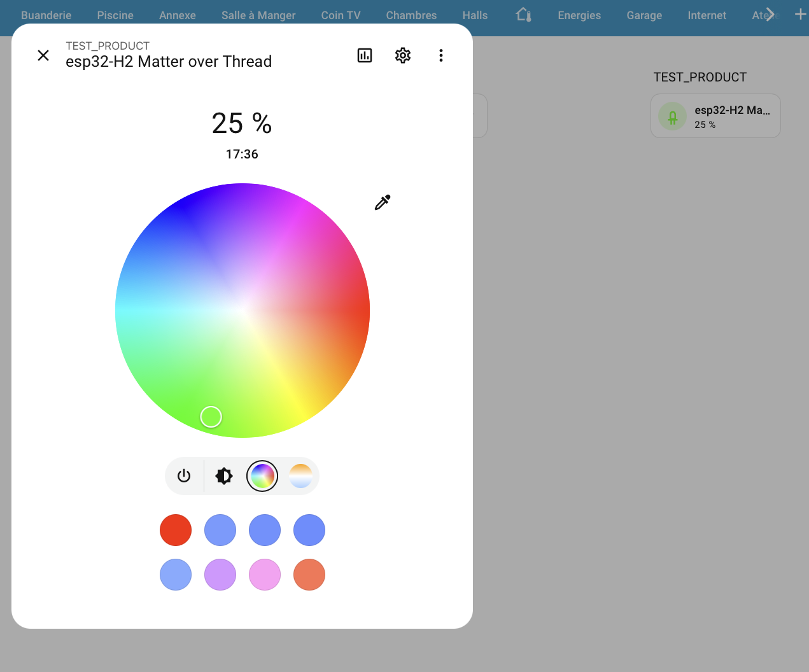The width and height of the screenshot is (809, 672).
Task: Open the device history chart
Action: 364,55
